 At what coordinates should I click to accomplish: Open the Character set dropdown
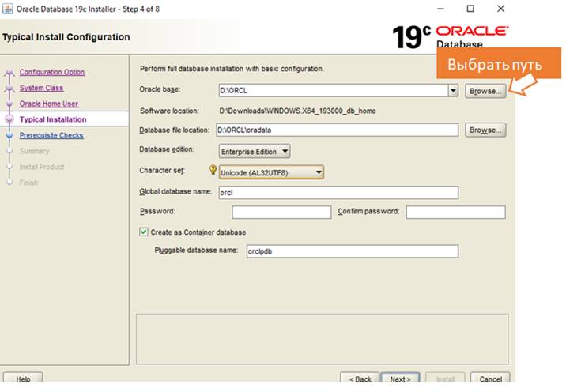pos(318,171)
